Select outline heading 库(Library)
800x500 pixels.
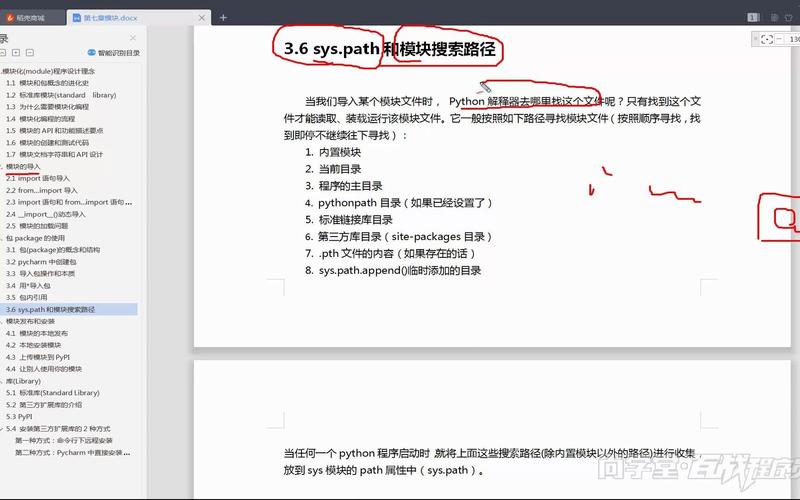tap(23, 381)
